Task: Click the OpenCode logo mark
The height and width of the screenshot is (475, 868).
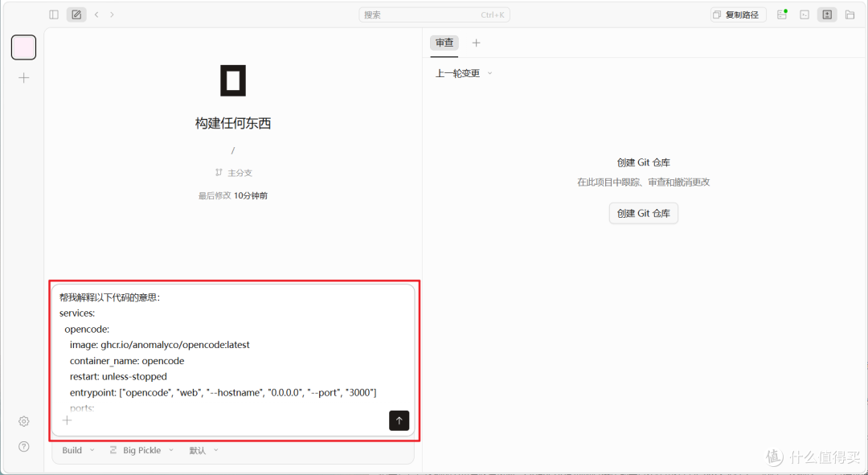Action: point(233,80)
